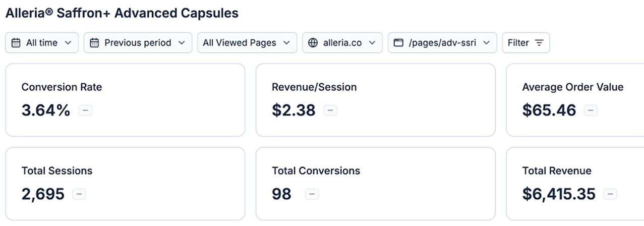Click the Total Revenue card title
The width and height of the screenshot is (644, 226).
557,171
